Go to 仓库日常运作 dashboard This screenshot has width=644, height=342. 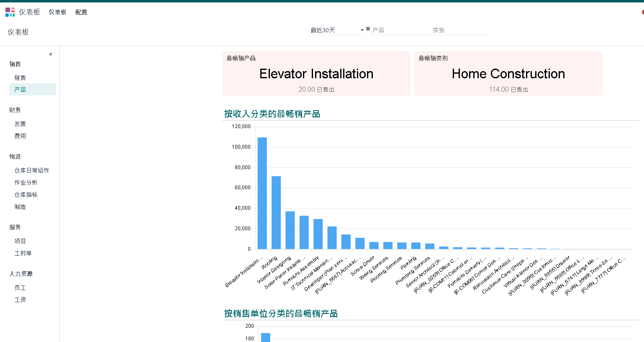click(32, 170)
